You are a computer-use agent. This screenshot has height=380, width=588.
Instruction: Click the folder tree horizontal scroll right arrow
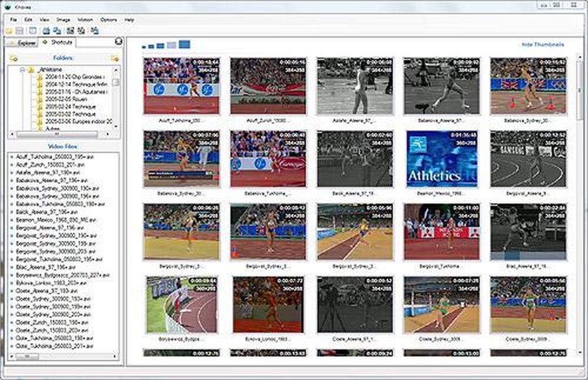coord(108,134)
